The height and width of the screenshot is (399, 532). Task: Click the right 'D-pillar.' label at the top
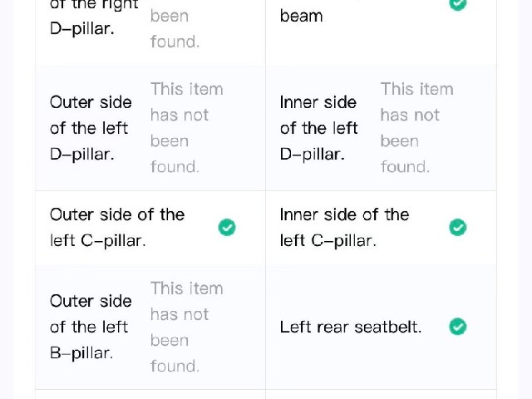pos(81,28)
